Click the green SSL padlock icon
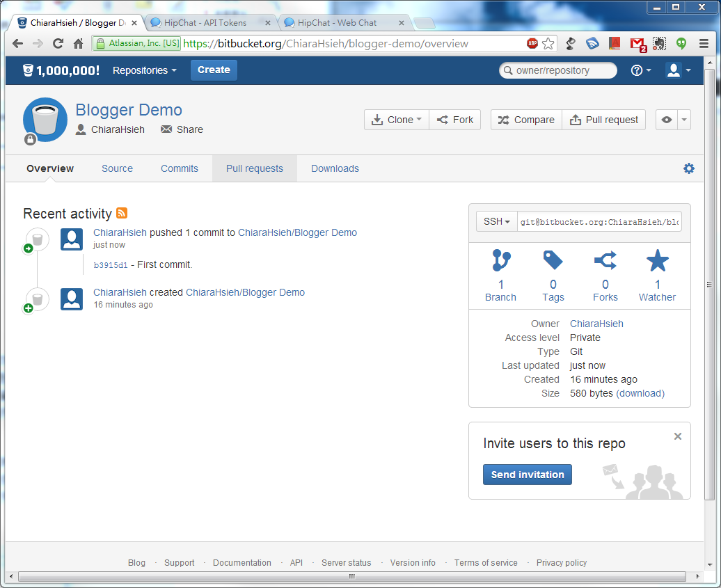 (100, 44)
